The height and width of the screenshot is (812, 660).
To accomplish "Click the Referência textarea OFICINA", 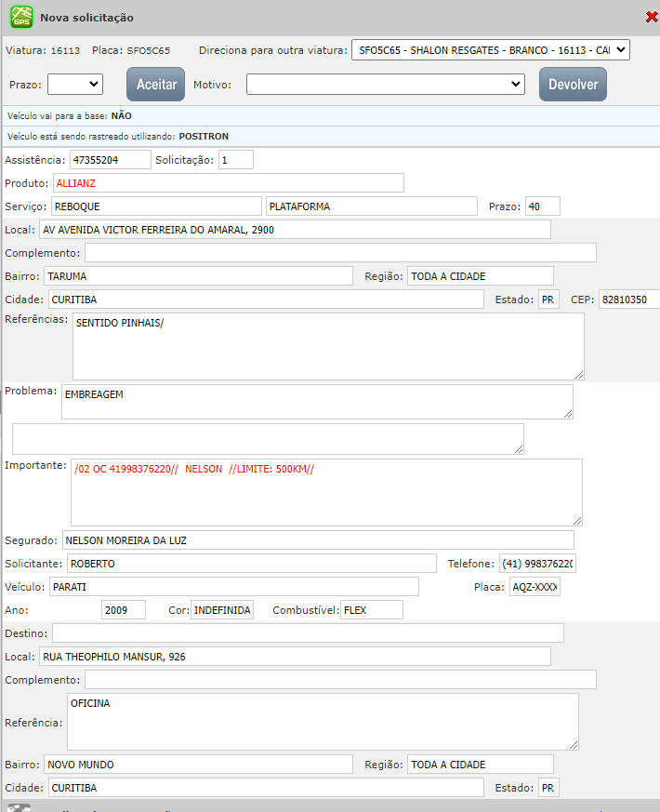I will (x=323, y=722).
